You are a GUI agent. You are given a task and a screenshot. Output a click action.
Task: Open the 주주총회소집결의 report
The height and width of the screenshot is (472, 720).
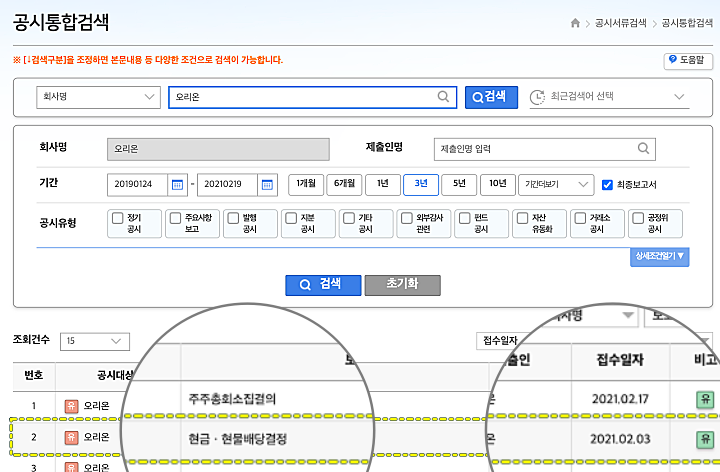point(232,399)
